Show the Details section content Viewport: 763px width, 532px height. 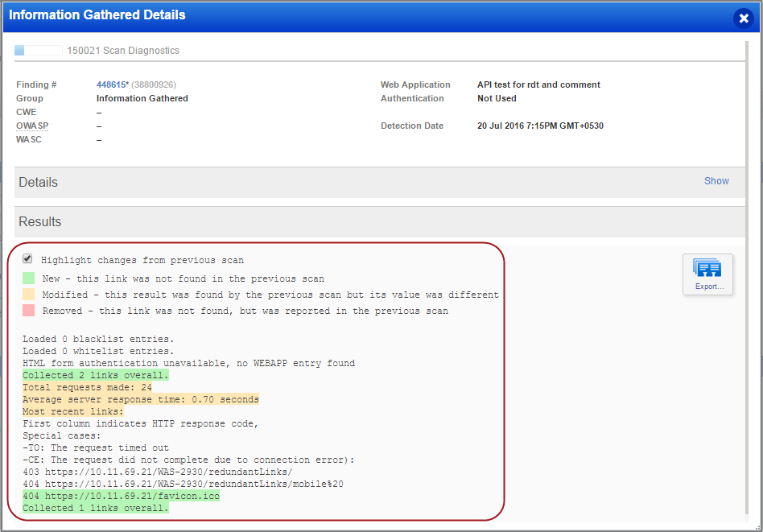coord(716,180)
